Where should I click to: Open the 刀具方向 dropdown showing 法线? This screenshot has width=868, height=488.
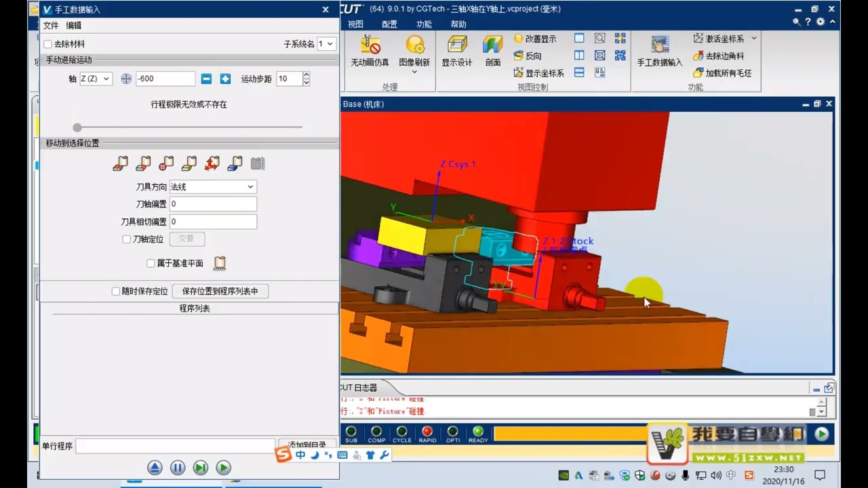click(x=212, y=186)
